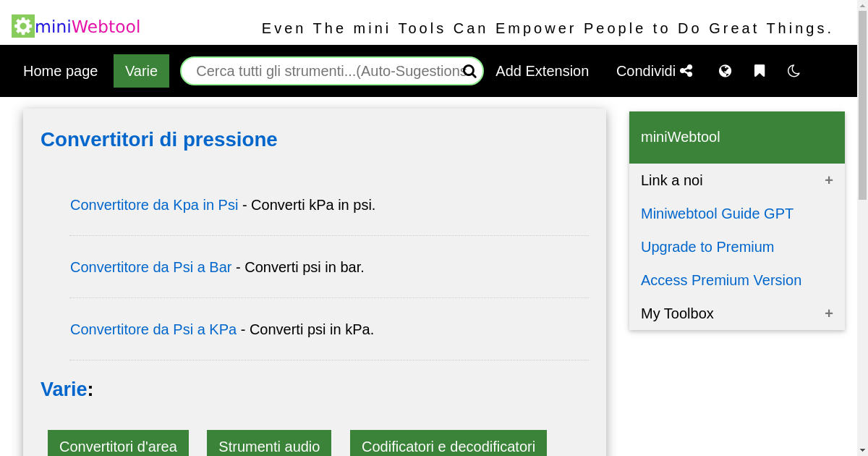The image size is (868, 456).
Task: Expand the Link a noi section
Action: [737, 180]
